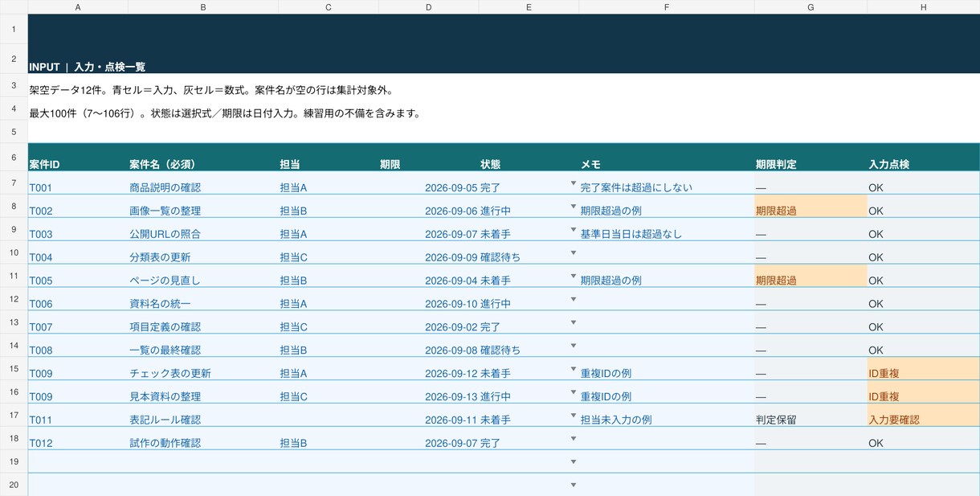
Task: Select the '分類表の更新' case name cell
Action: [203, 253]
